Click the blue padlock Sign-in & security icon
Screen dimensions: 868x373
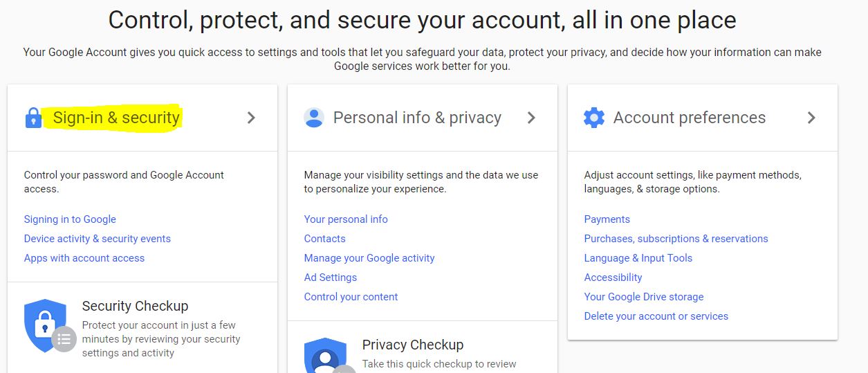(33, 118)
